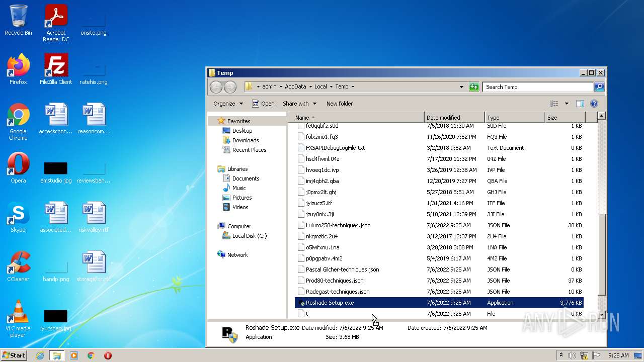644x362 pixels.
Task: Select Luluco250-techniques.json file
Action: pos(439,225)
